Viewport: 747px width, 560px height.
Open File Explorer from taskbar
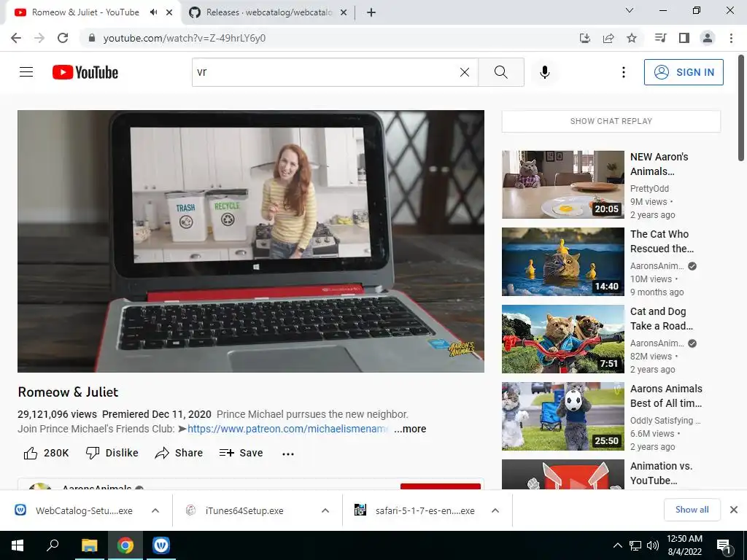(89, 545)
